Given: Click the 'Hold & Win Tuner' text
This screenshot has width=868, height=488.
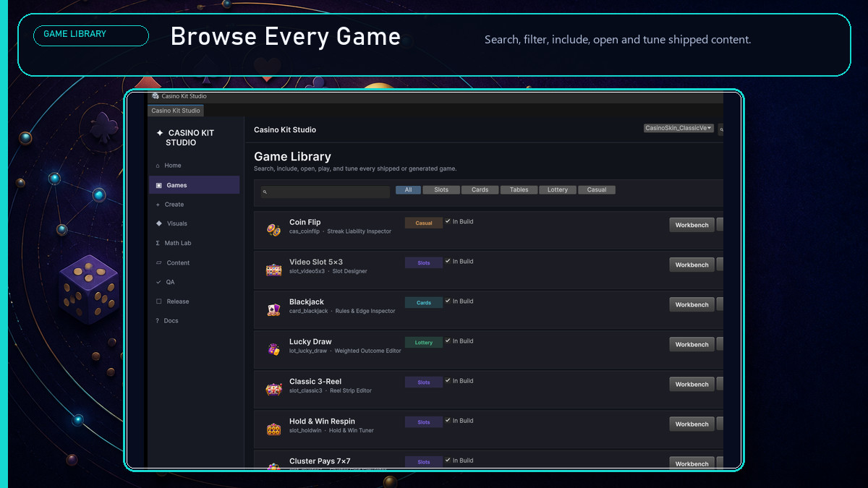Looking at the screenshot, I should [x=352, y=430].
